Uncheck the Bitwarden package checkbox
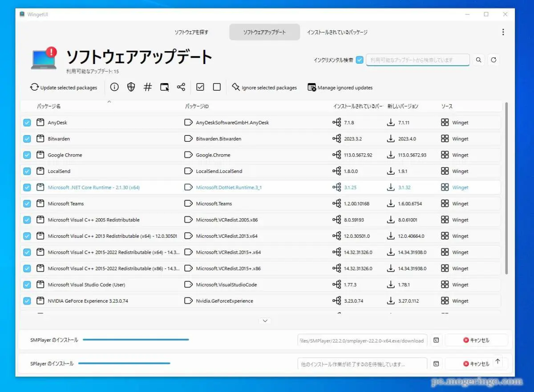Viewport: 534px width, 392px height. click(27, 139)
